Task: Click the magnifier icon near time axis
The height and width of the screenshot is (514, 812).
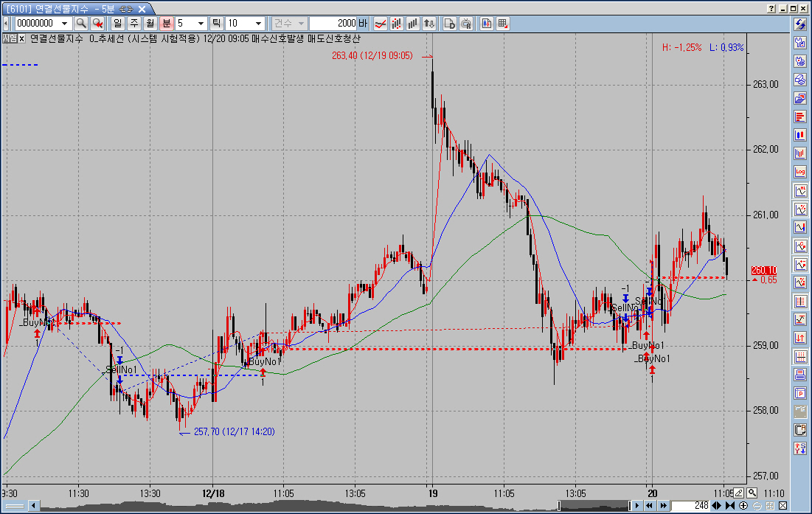Action: (x=752, y=493)
